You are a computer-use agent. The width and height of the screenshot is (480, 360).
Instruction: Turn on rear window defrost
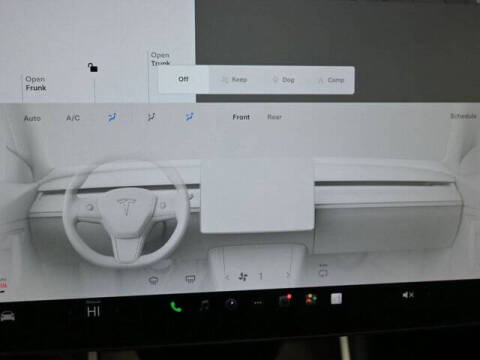point(190,279)
